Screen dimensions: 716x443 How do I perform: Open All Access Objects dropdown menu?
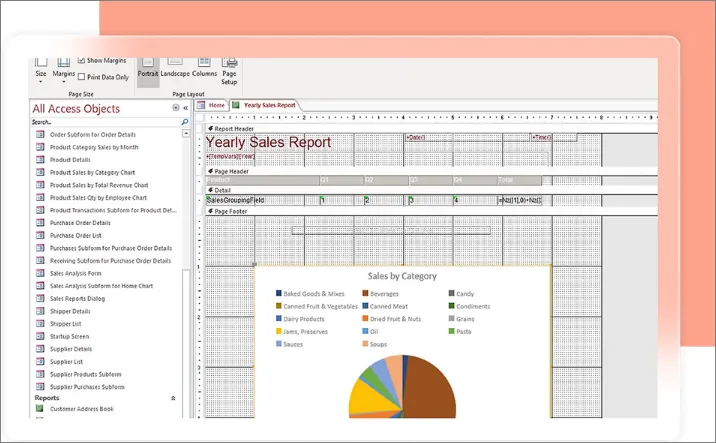176,108
